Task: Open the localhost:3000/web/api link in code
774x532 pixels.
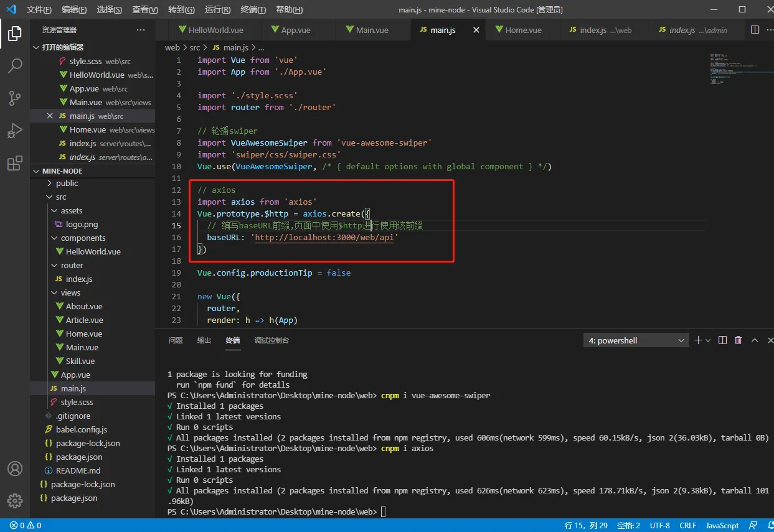Action: pos(324,237)
